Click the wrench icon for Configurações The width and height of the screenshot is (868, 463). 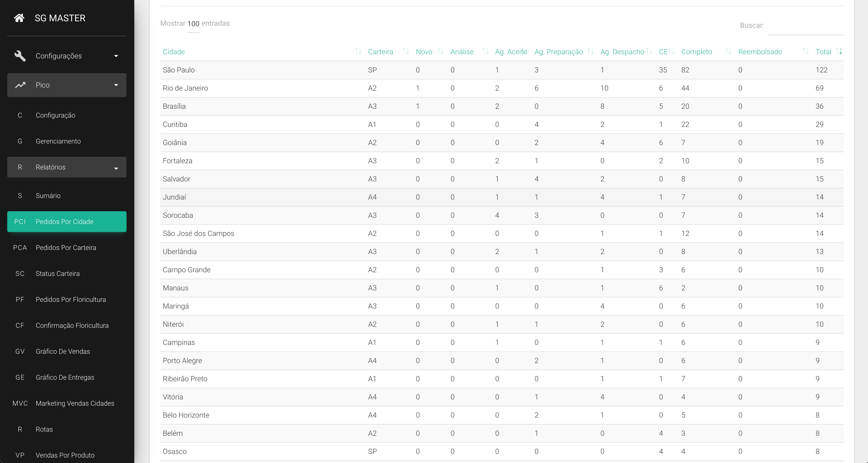tap(20, 56)
